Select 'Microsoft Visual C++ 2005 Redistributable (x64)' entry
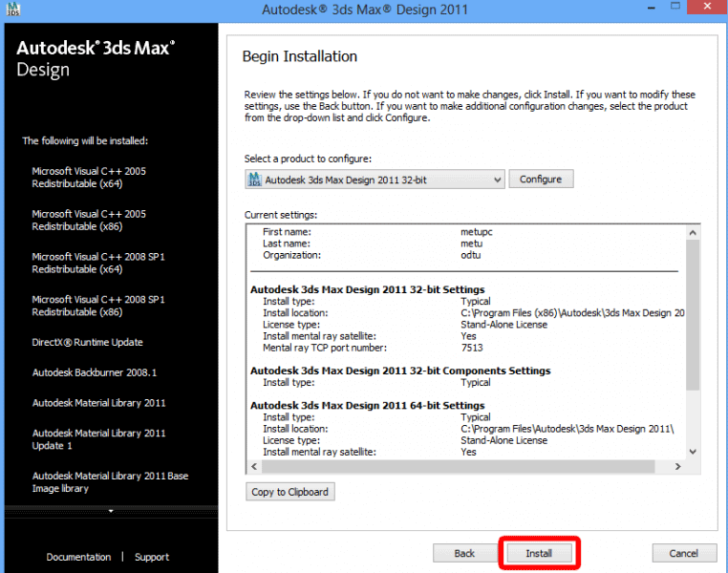 click(x=89, y=178)
